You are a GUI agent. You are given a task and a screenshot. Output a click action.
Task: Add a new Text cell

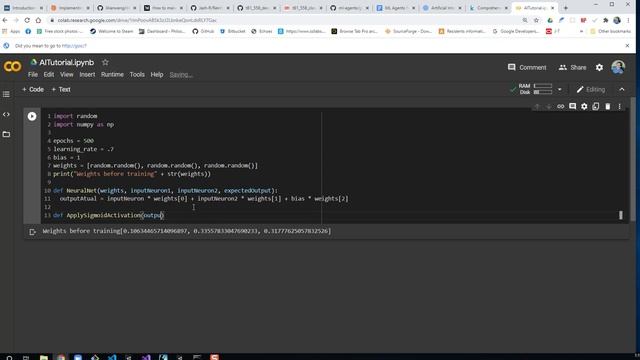coord(61,89)
